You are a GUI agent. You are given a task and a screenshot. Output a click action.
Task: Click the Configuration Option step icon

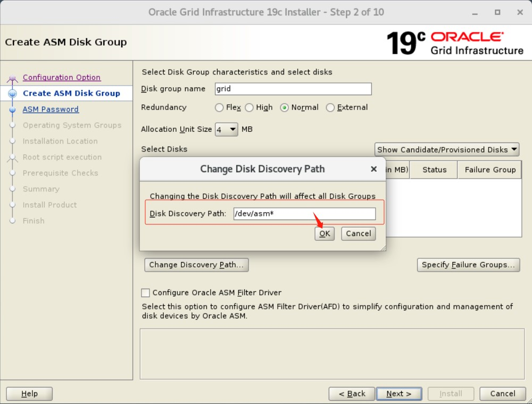point(13,79)
